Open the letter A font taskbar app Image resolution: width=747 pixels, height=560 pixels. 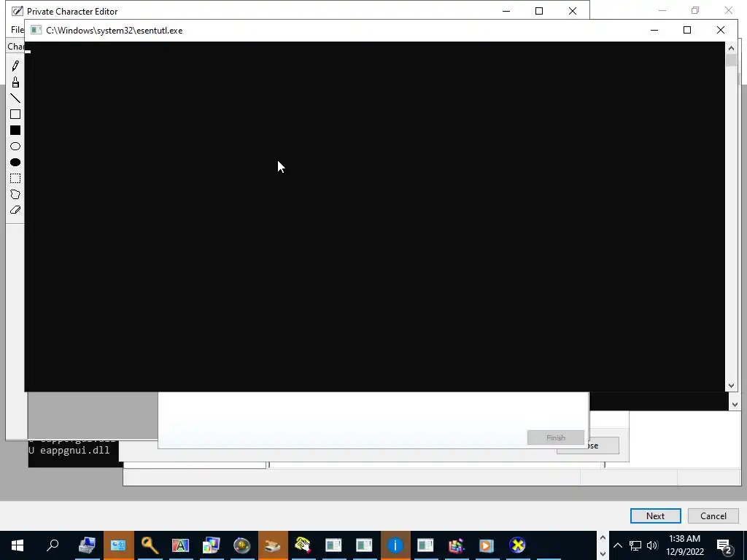point(180,545)
